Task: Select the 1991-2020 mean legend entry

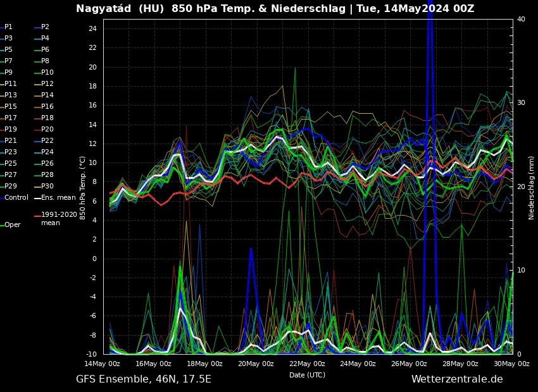Action: click(59, 219)
